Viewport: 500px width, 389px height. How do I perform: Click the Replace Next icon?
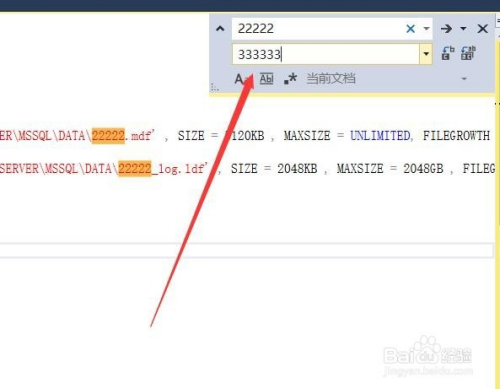tap(448, 53)
